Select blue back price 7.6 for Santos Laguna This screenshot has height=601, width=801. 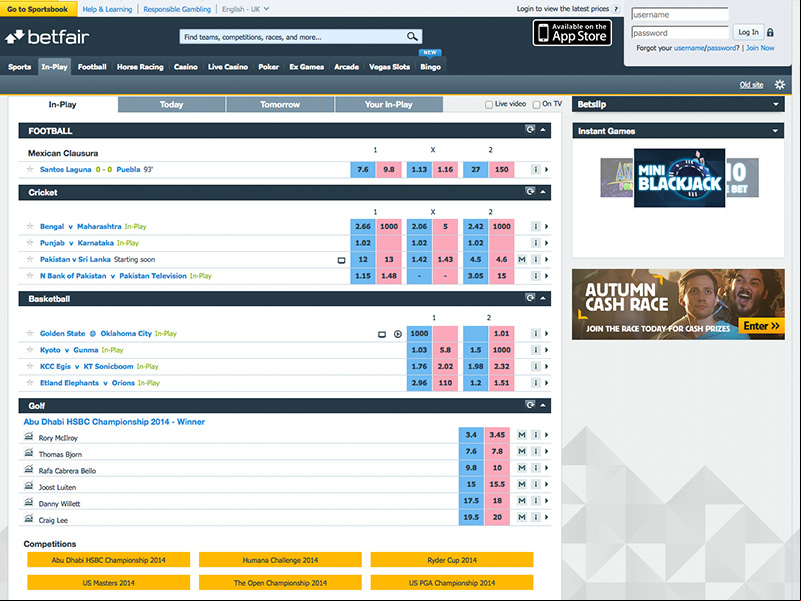pos(363,169)
